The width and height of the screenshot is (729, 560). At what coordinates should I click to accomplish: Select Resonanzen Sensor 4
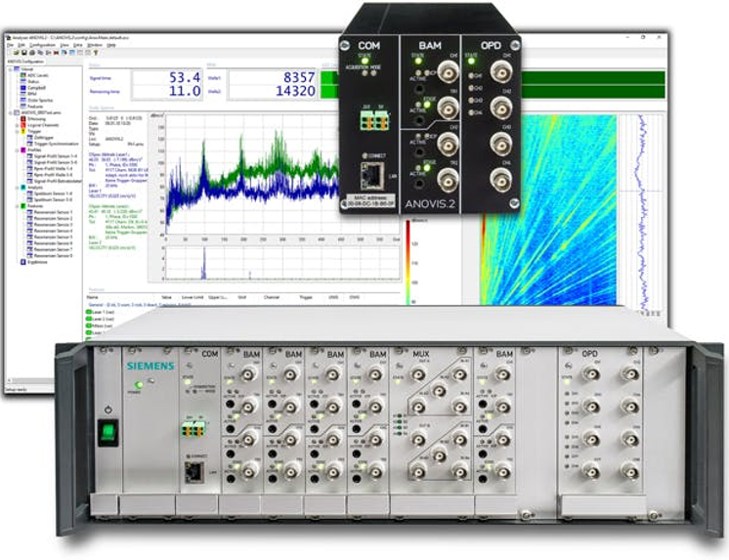(53, 231)
